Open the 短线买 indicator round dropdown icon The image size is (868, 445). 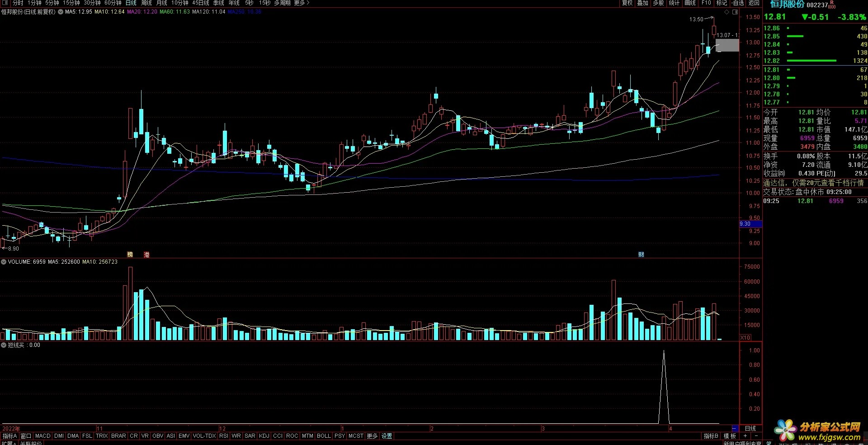tap(4, 345)
